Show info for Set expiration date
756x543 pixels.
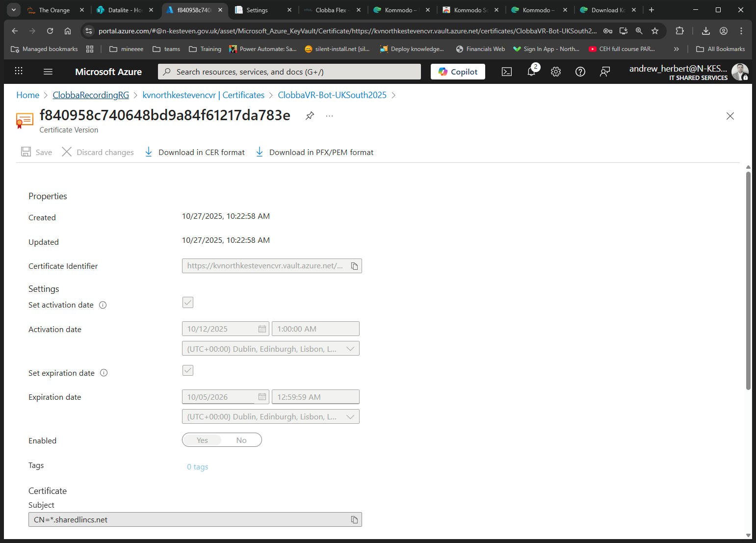coord(104,373)
